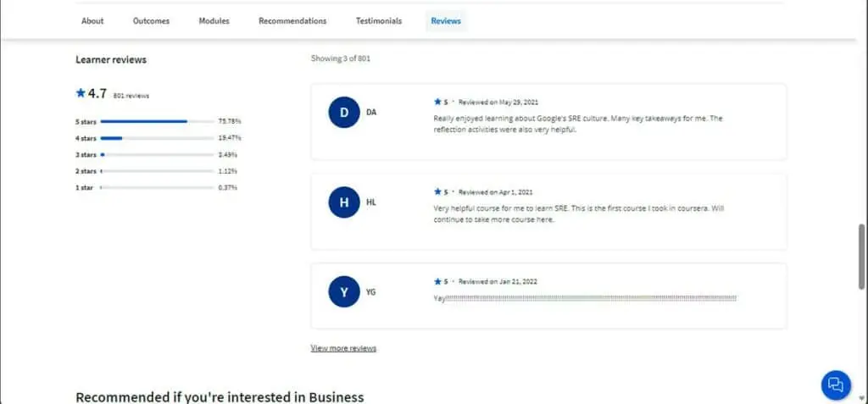Open the View more reviews link
Viewport: 868px width, 404px height.
(x=344, y=348)
